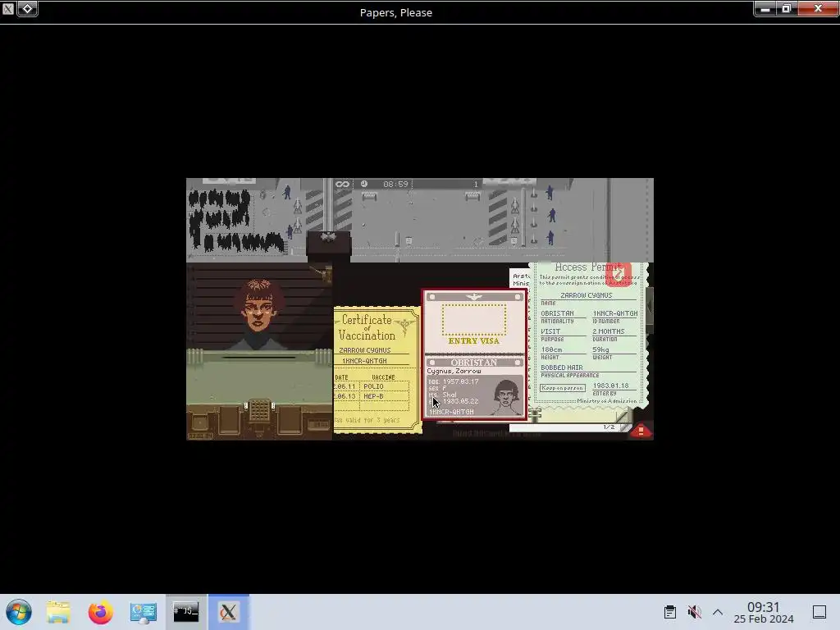Click the eagle emblem on the top of the passport

coord(474,297)
